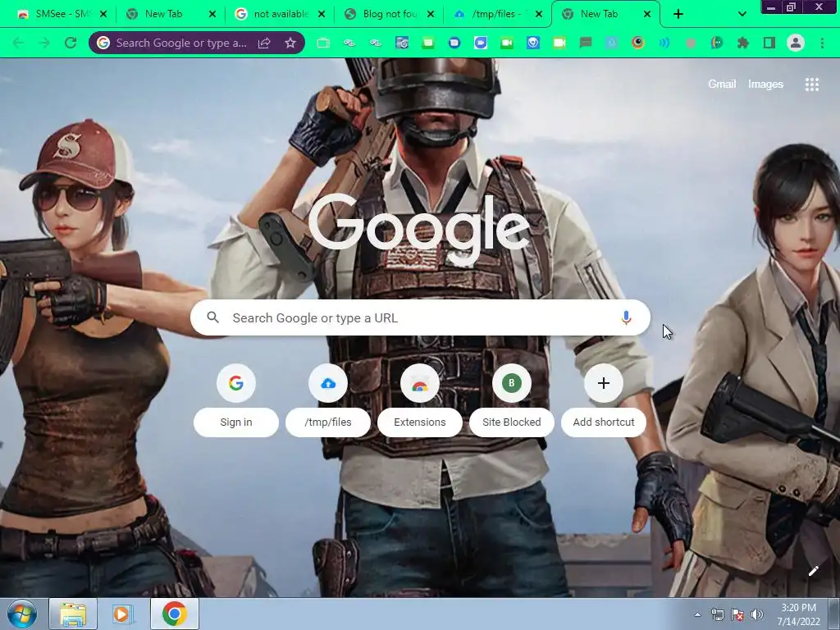This screenshot has height=630, width=840.
Task: Bookmark this tab with the star icon
Action: tap(290, 43)
